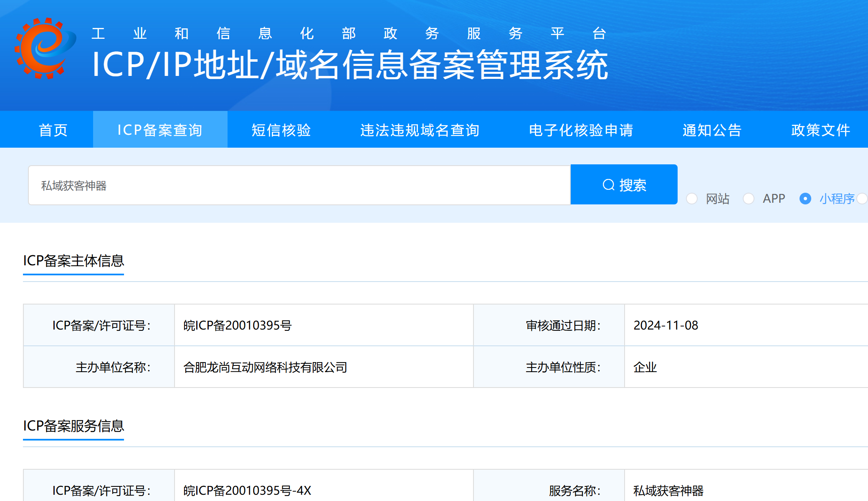
Task: Open the 首页 navigation tab
Action: (x=53, y=130)
